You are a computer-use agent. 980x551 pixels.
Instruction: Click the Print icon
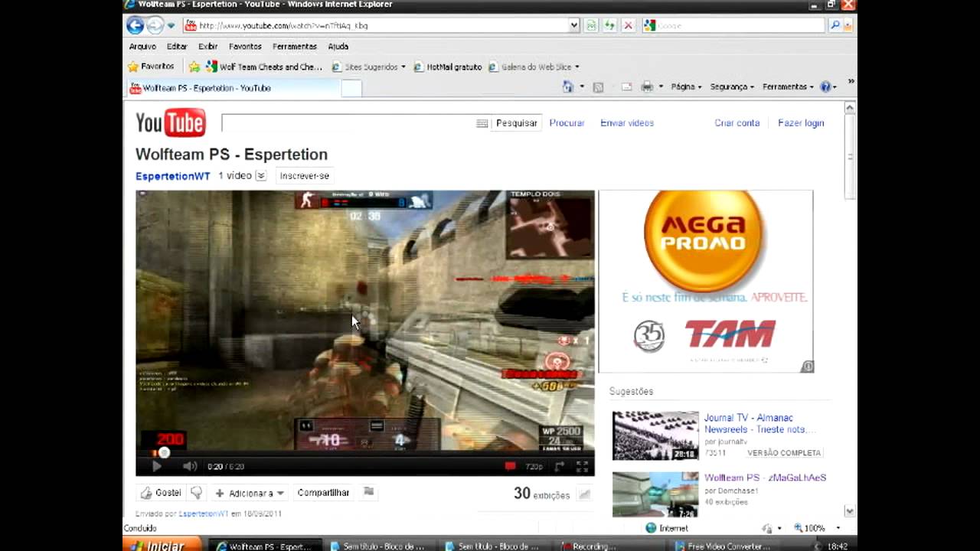point(647,87)
